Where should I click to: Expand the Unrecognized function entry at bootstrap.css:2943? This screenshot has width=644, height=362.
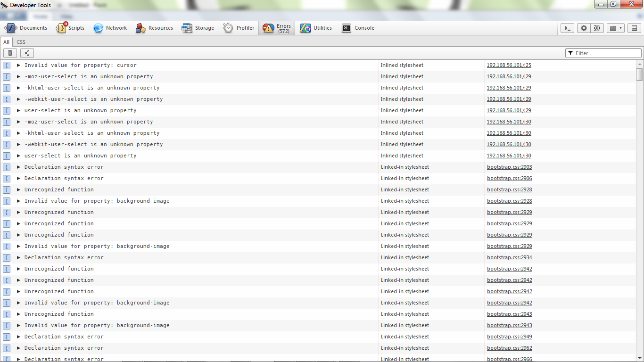(19, 314)
